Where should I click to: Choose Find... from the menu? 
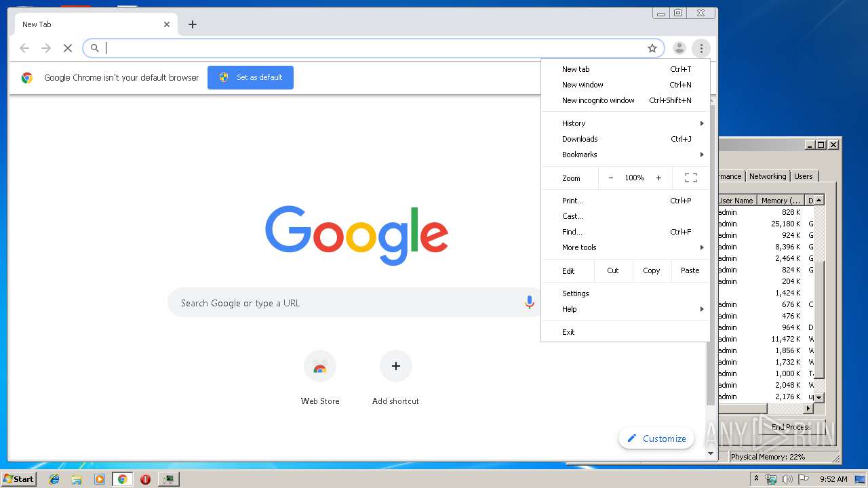point(625,232)
